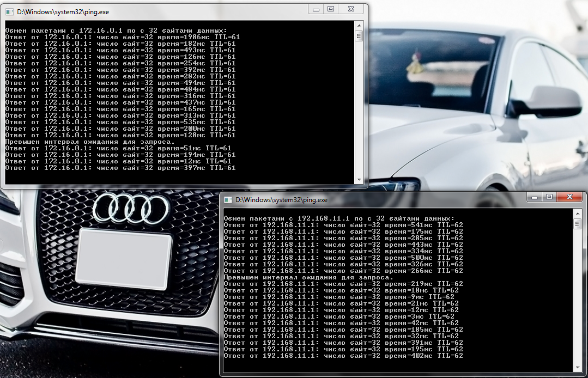This screenshot has height=378, width=588.
Task: Click the reply line with время=126мс
Action: pyautogui.click(x=120, y=57)
